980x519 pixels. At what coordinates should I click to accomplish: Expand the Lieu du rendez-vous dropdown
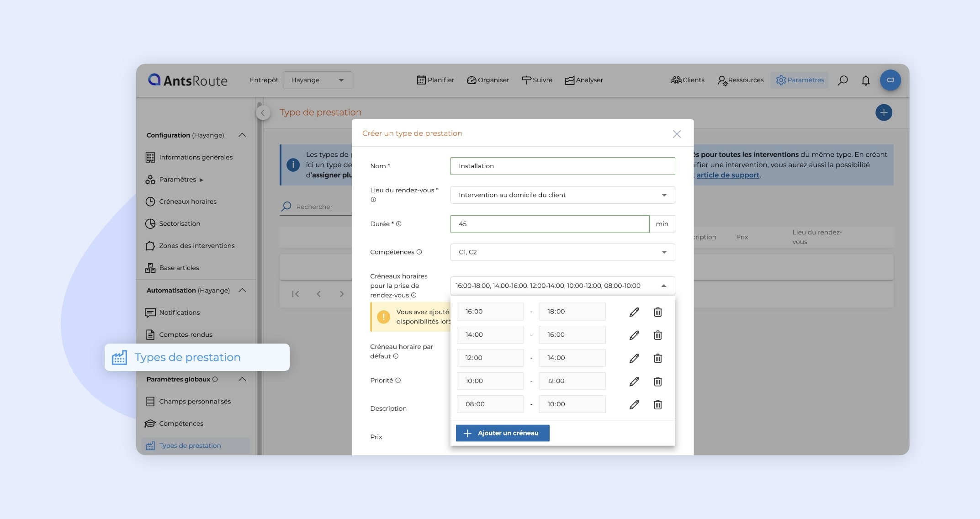(562, 195)
